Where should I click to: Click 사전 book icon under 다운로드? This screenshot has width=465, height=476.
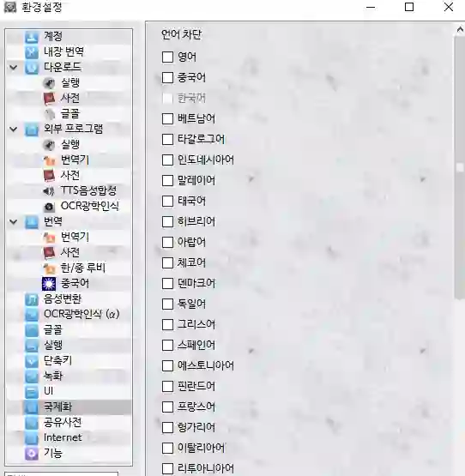49,99
